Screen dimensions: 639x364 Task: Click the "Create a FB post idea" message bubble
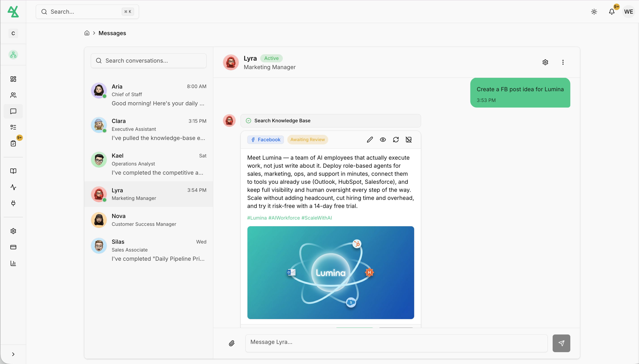(520, 93)
